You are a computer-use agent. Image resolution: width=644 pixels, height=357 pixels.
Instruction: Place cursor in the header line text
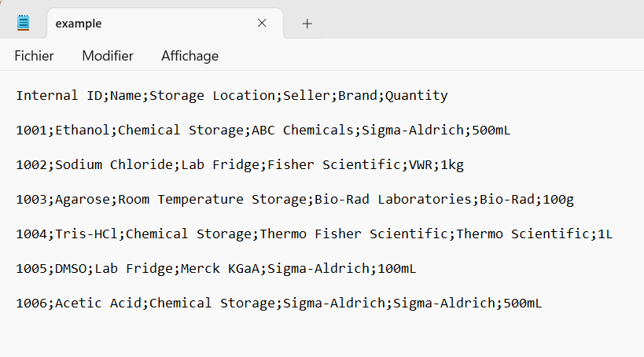tap(232, 96)
